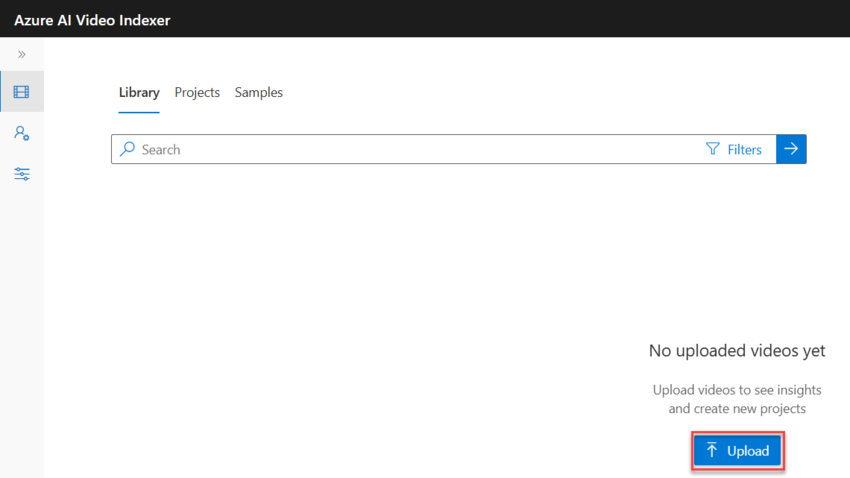The image size is (850, 478).
Task: Submit search with the arrow button
Action: (791, 149)
